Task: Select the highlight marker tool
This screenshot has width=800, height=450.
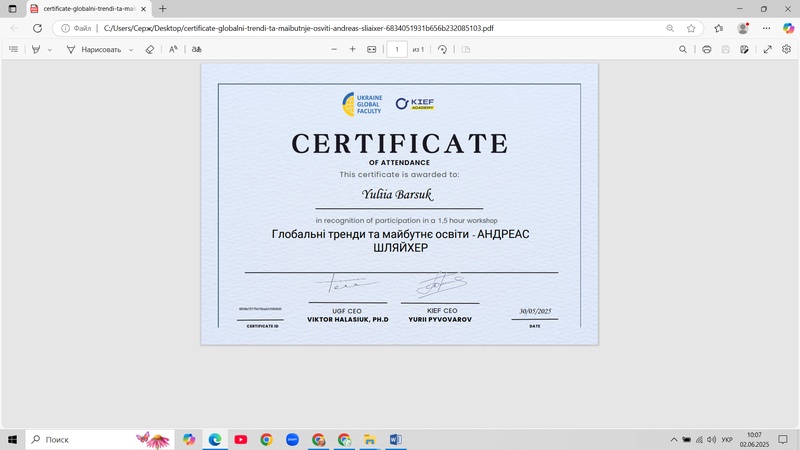Action: [x=36, y=49]
